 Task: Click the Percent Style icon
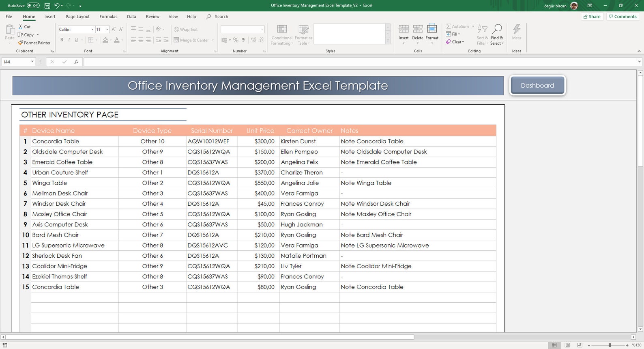pos(236,40)
